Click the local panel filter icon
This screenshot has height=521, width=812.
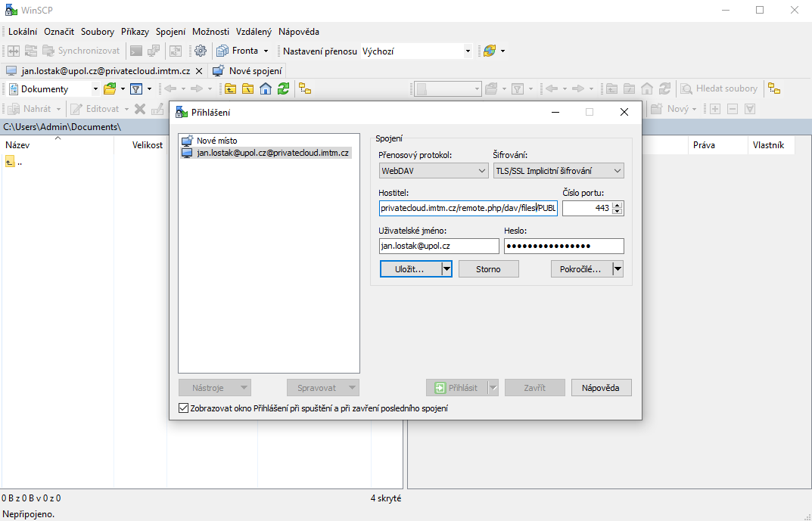(x=136, y=89)
